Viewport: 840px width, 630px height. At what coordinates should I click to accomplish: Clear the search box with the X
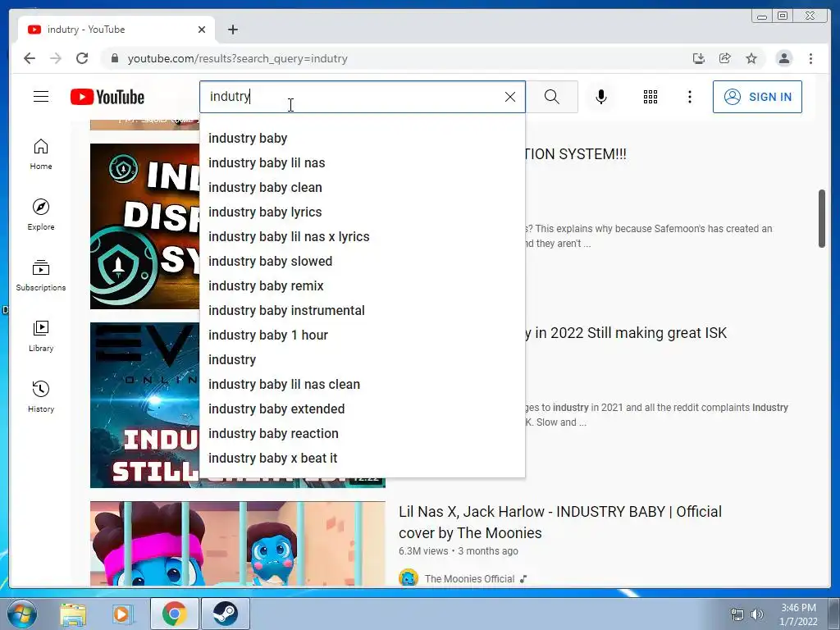click(x=510, y=97)
